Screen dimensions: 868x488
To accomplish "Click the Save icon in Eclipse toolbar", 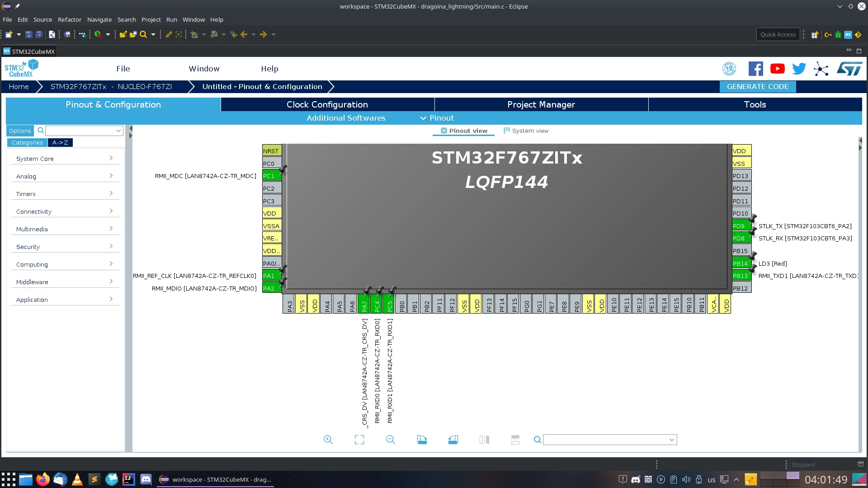I will pos(28,34).
